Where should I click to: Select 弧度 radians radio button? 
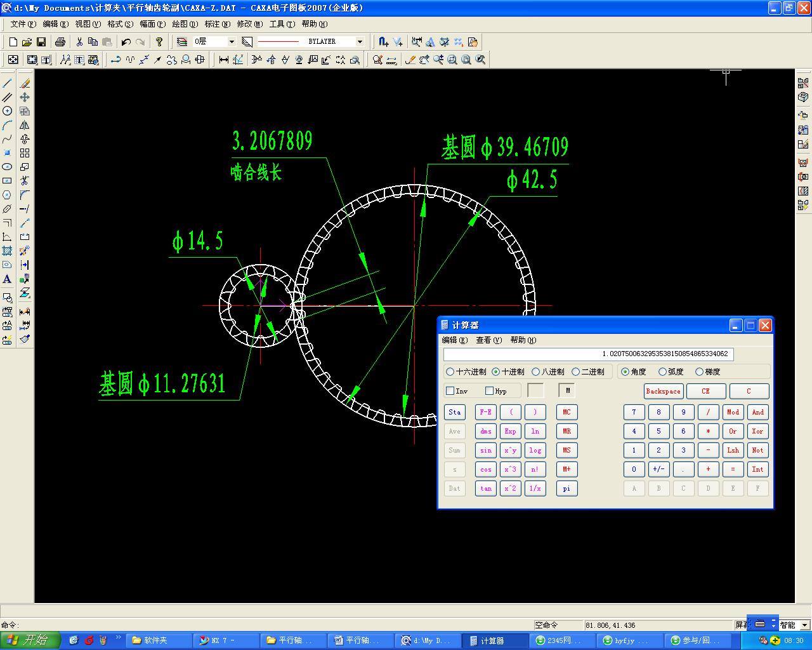[671, 372]
